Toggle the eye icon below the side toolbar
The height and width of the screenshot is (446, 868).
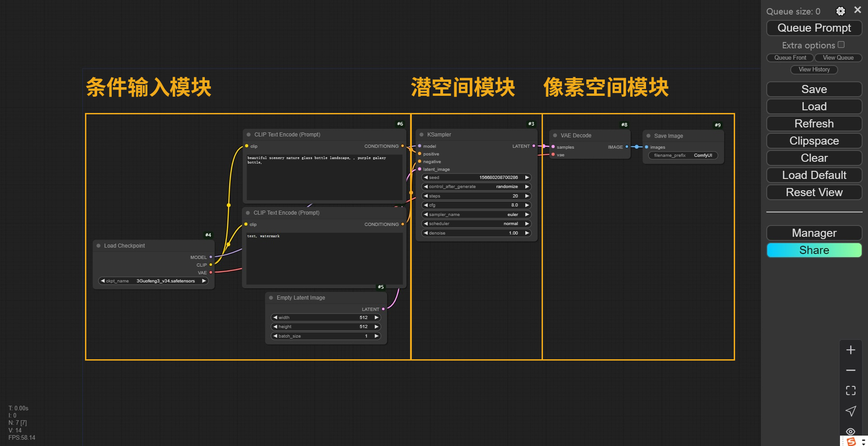point(850,432)
